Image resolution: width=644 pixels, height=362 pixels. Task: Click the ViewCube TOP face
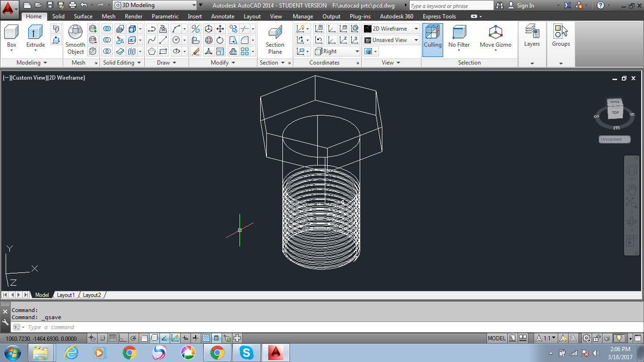coord(615,112)
